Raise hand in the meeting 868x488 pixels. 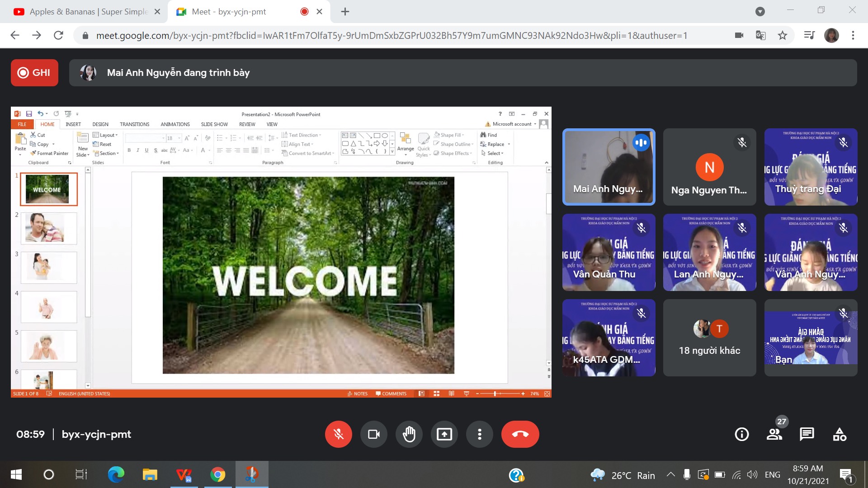pos(409,434)
